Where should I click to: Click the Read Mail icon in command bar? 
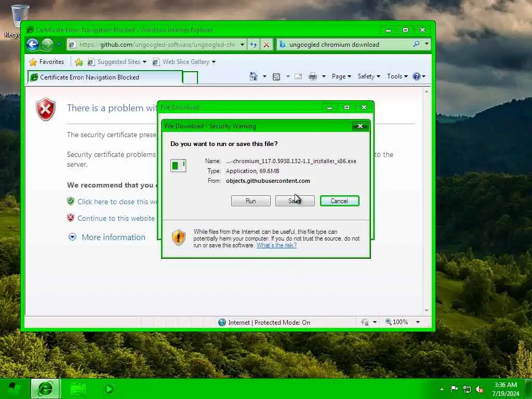pos(298,76)
